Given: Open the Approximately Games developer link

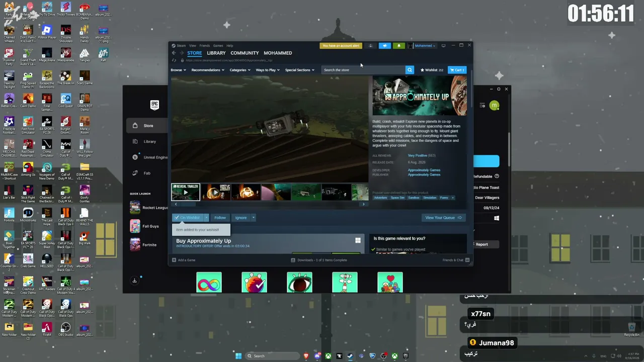Looking at the screenshot, I should point(424,170).
